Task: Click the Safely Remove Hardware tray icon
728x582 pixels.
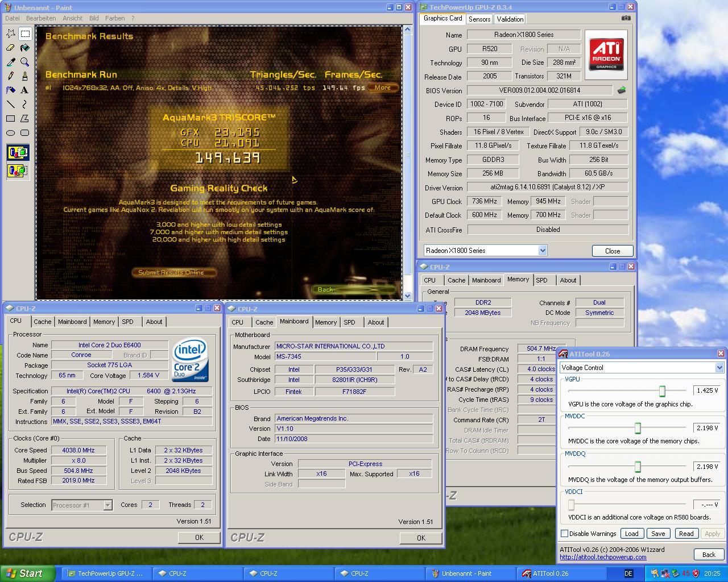Action: point(675,573)
